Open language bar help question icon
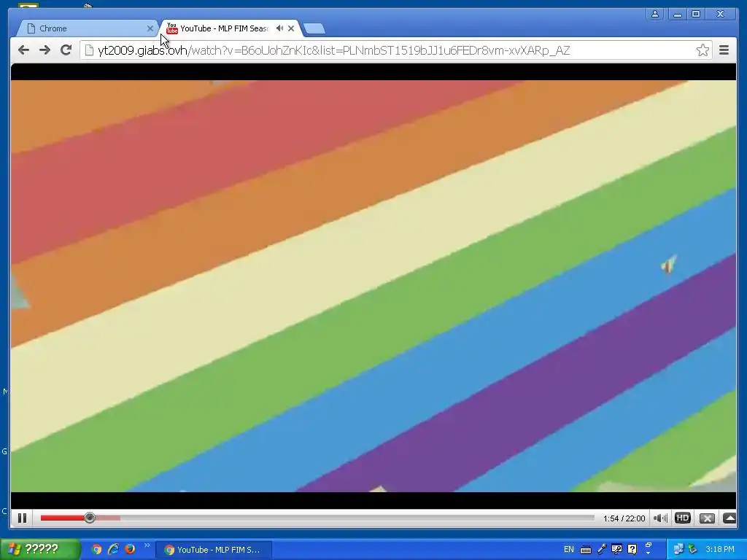 coord(632,550)
